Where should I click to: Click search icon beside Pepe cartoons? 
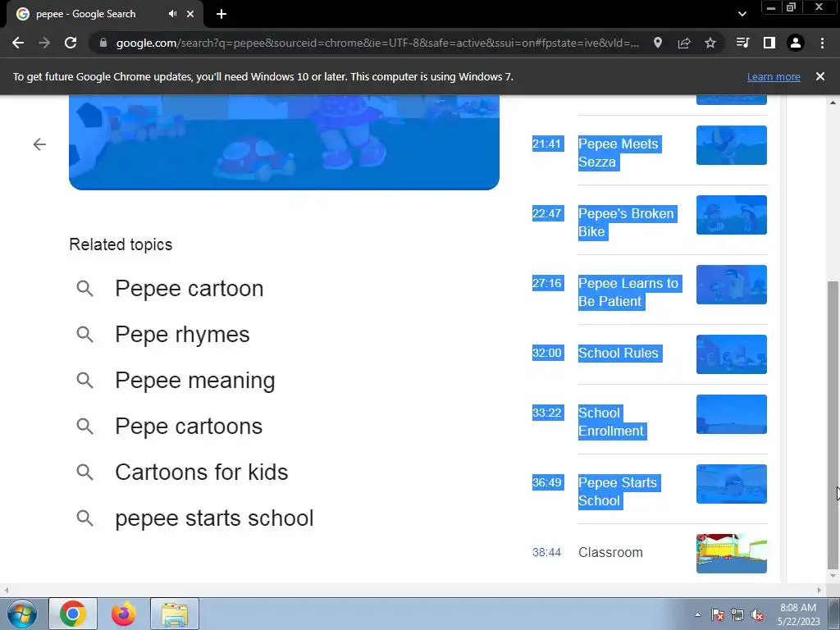[84, 427]
